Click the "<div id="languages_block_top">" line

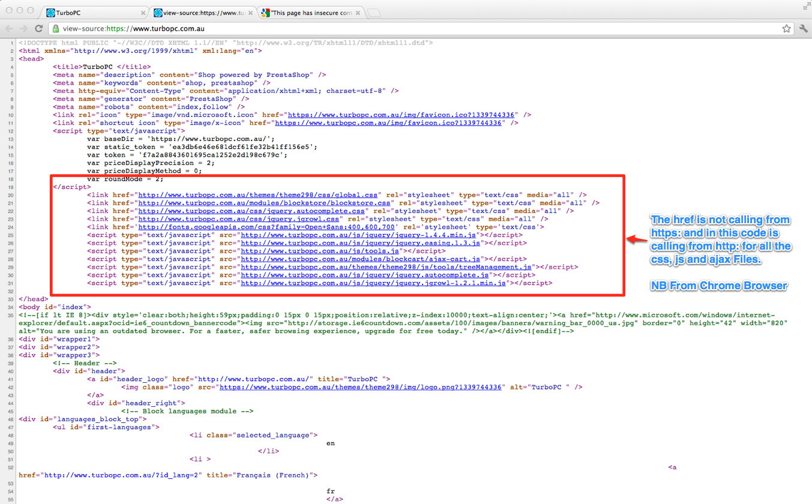click(x=83, y=419)
